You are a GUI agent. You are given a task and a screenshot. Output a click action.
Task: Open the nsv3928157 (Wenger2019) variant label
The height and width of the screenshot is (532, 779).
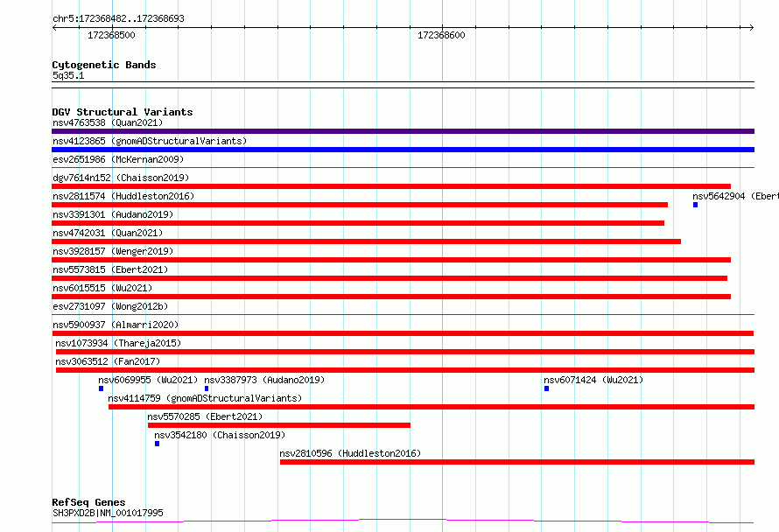tap(113, 251)
